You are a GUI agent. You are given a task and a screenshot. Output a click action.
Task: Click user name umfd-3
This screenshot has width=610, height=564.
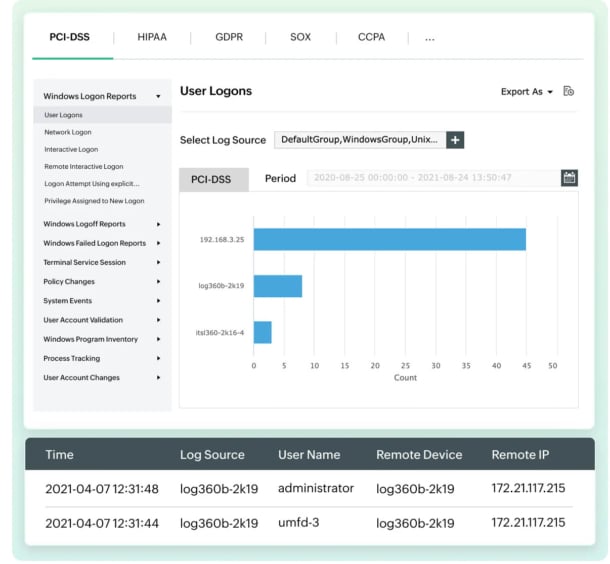pos(298,522)
